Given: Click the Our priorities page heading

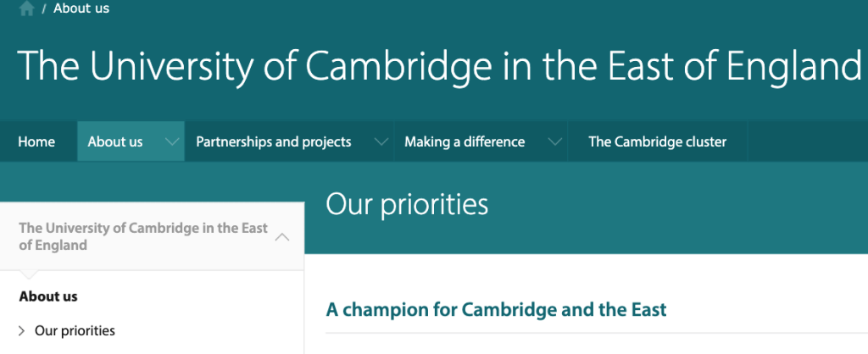Looking at the screenshot, I should (x=407, y=204).
